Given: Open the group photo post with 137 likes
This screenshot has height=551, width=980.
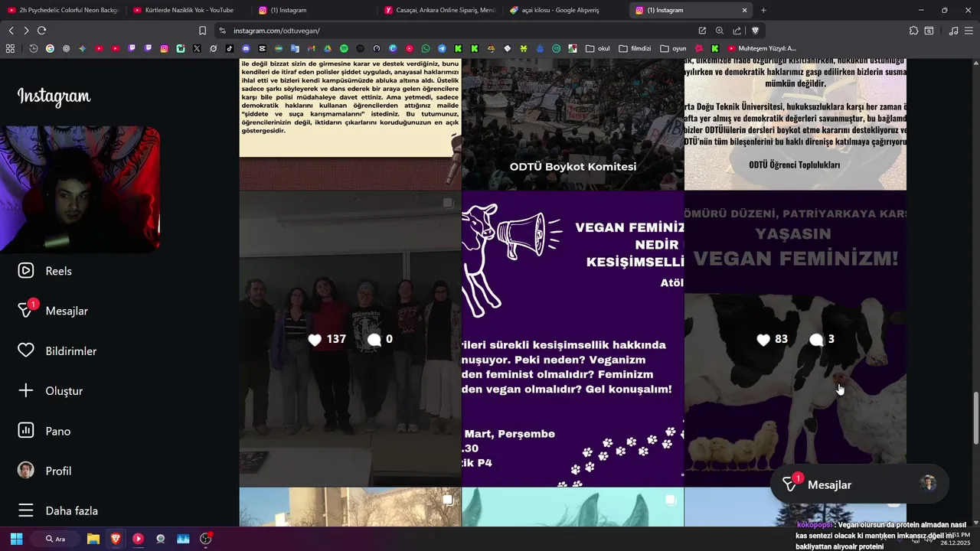Looking at the screenshot, I should (x=350, y=339).
